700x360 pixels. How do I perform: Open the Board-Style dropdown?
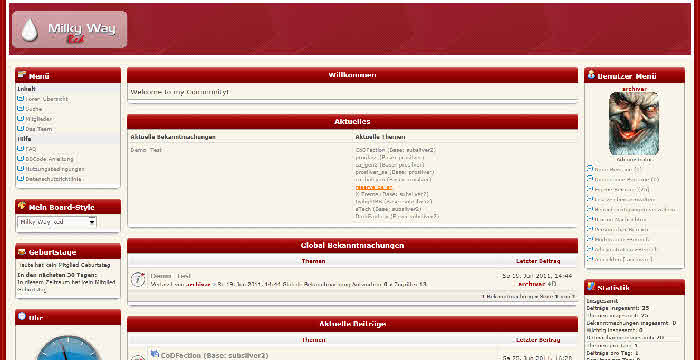[57, 222]
